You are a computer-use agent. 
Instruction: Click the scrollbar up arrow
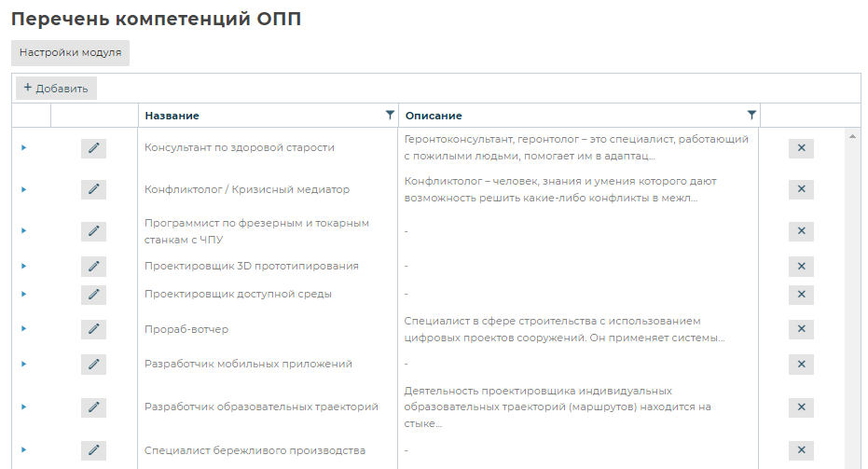click(852, 137)
